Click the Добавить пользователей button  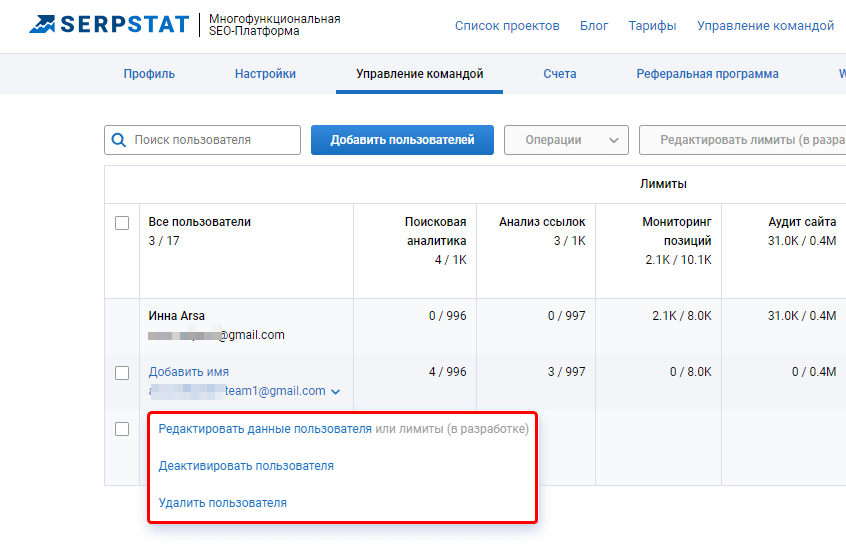[402, 140]
